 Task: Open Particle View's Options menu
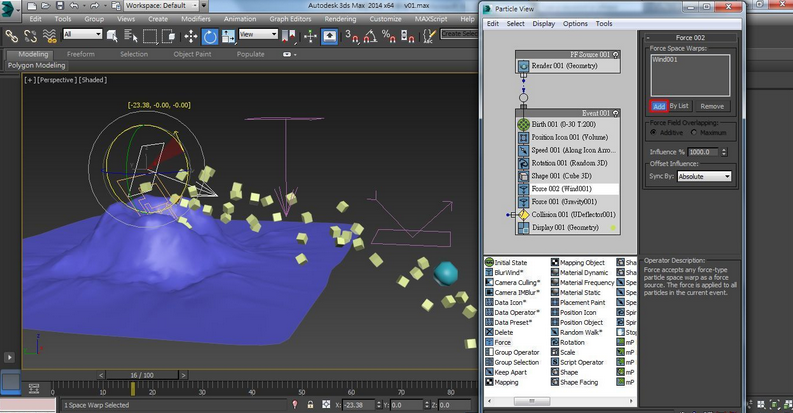tap(575, 23)
